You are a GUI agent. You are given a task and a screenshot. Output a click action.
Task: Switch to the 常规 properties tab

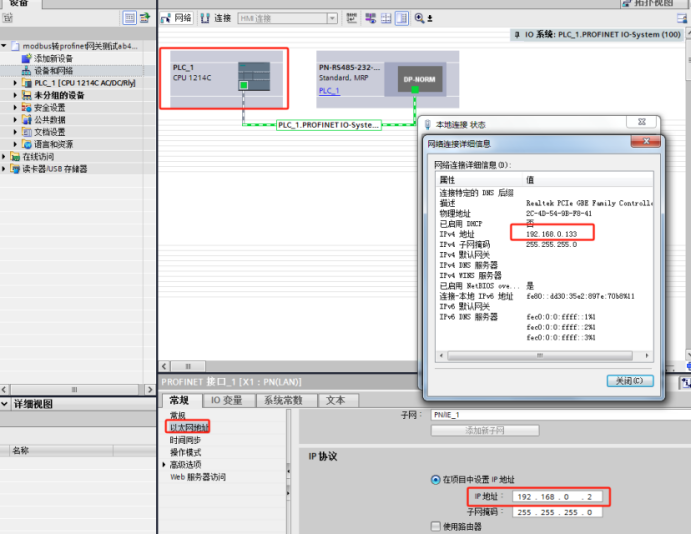click(x=180, y=400)
